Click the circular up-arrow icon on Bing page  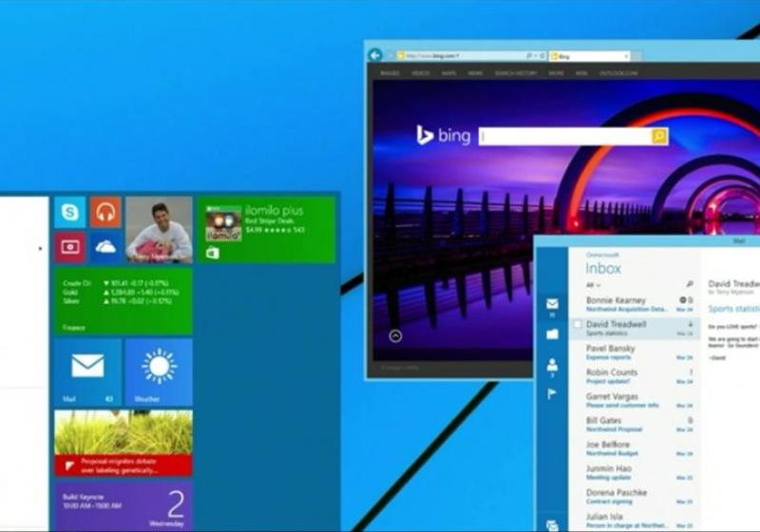click(395, 335)
